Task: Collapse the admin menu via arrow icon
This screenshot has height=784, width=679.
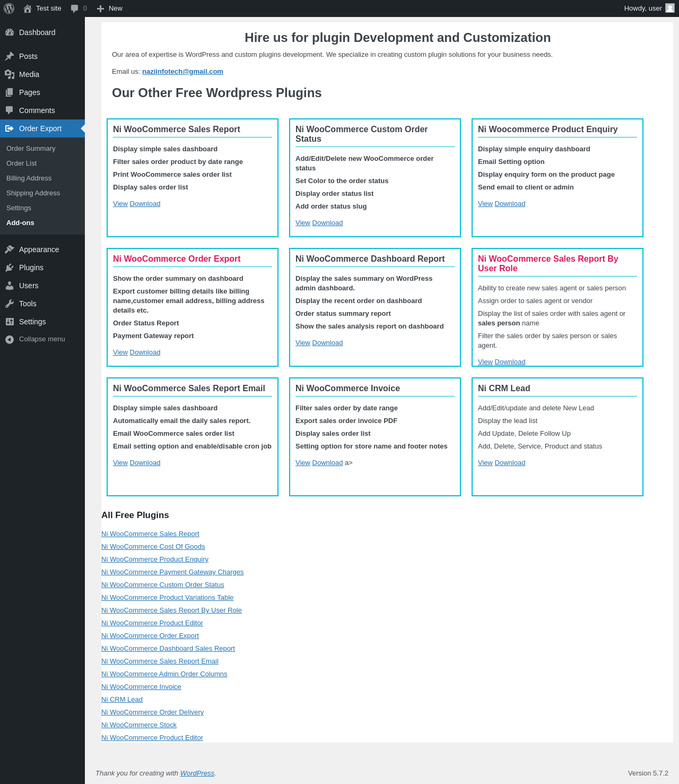Action: (10, 339)
